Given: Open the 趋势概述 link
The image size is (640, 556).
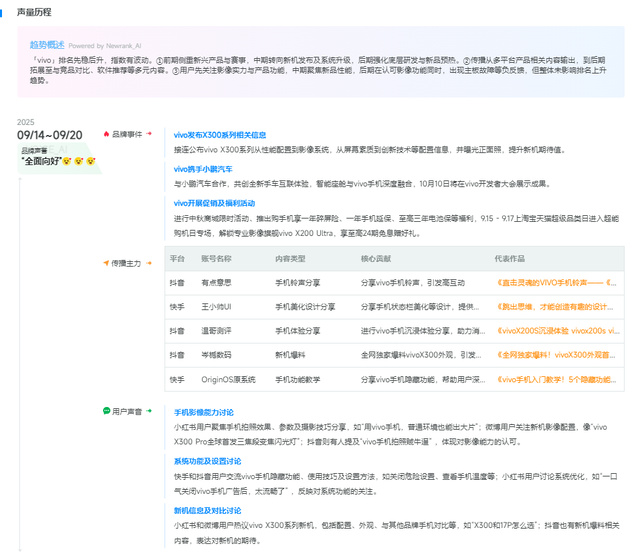Looking at the screenshot, I should coord(47,45).
